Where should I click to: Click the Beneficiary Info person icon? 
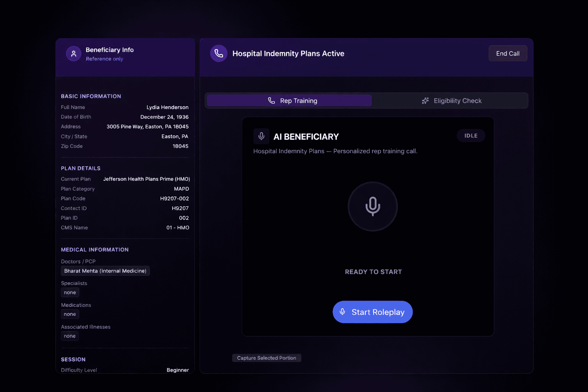(x=73, y=54)
